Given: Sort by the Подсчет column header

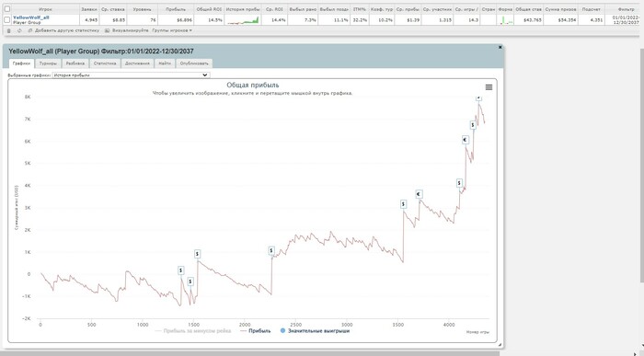Looking at the screenshot, I should point(591,9).
